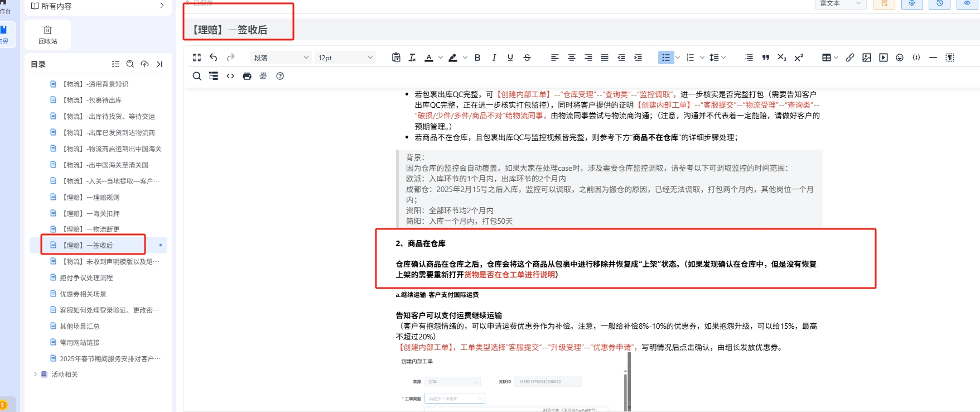Click the document title field 【理赔】—签收后
Image resolution: width=980 pixels, height=412 pixels.
tap(230, 30)
